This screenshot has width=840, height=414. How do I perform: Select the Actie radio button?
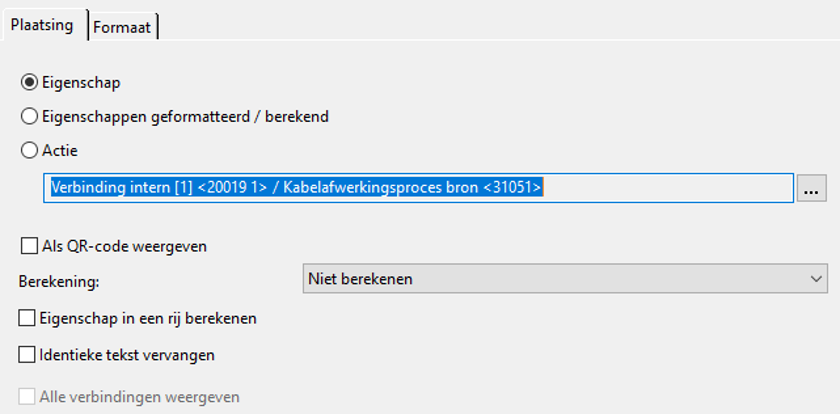tap(29, 150)
